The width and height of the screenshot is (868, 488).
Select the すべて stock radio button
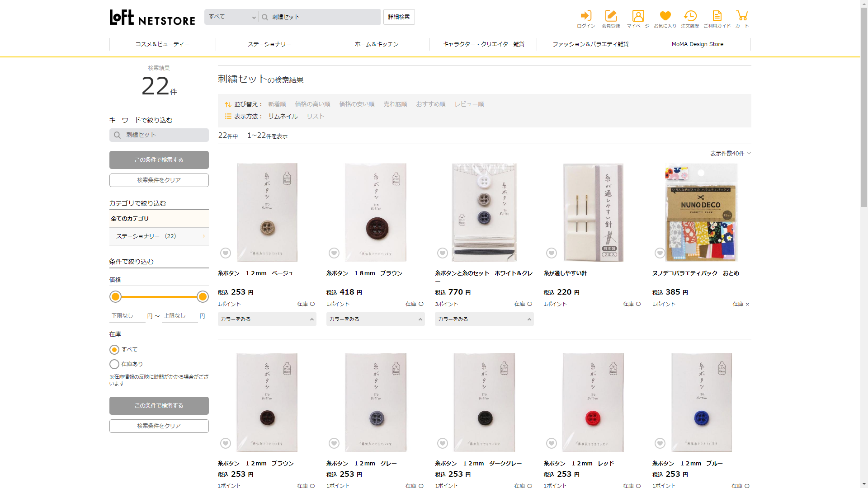114,350
